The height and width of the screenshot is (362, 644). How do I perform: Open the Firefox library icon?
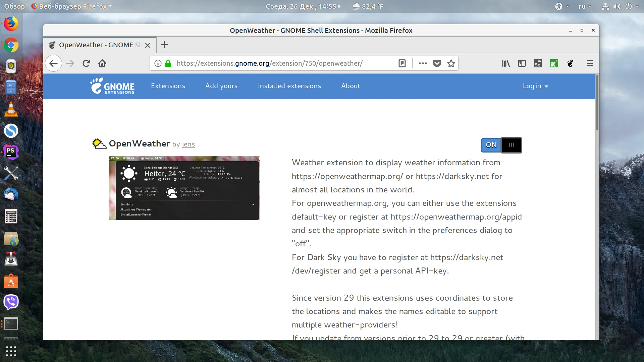point(506,63)
